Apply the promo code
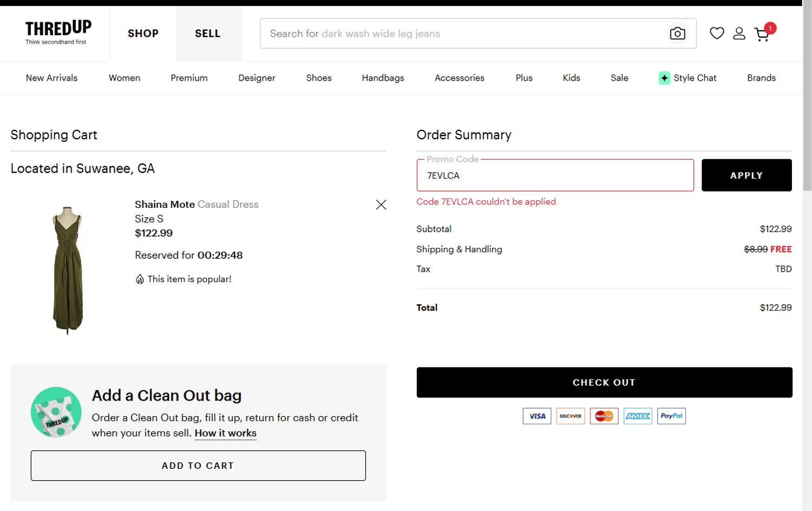This screenshot has height=511, width=812. (746, 175)
